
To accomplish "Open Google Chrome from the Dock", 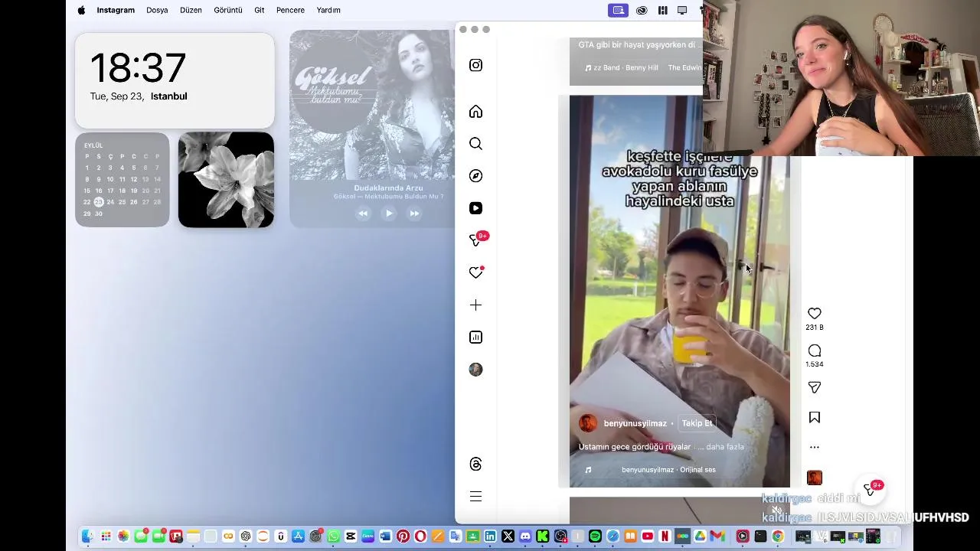I will click(778, 536).
